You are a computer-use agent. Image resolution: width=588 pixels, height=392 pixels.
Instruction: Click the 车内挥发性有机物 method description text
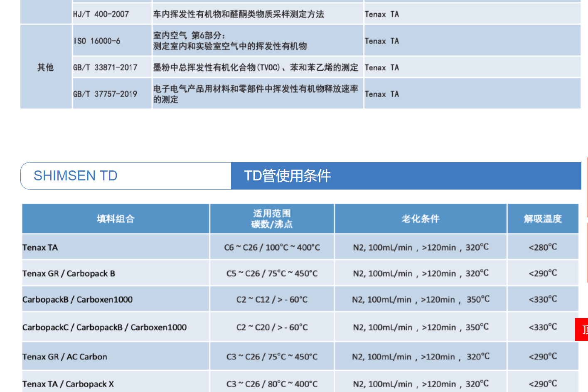(x=239, y=14)
